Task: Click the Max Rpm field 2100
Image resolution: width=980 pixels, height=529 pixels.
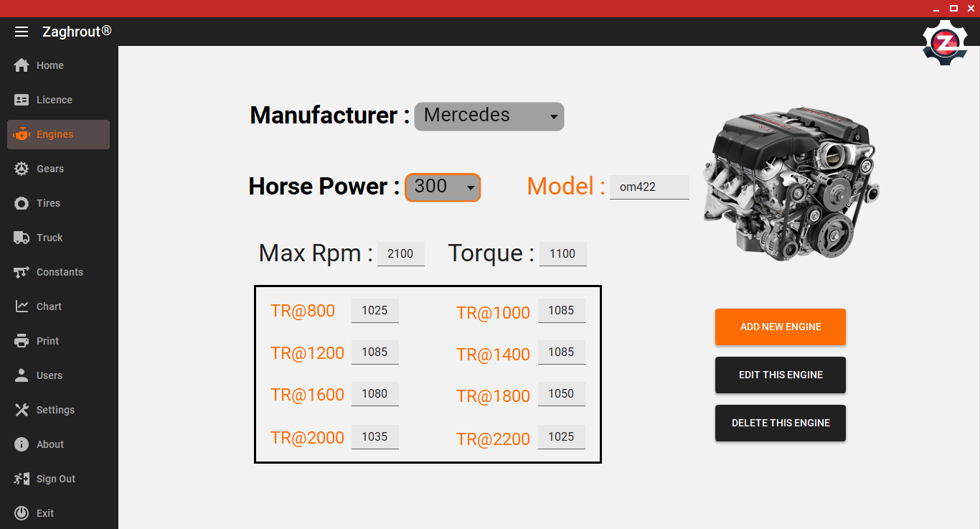Action: click(x=400, y=254)
